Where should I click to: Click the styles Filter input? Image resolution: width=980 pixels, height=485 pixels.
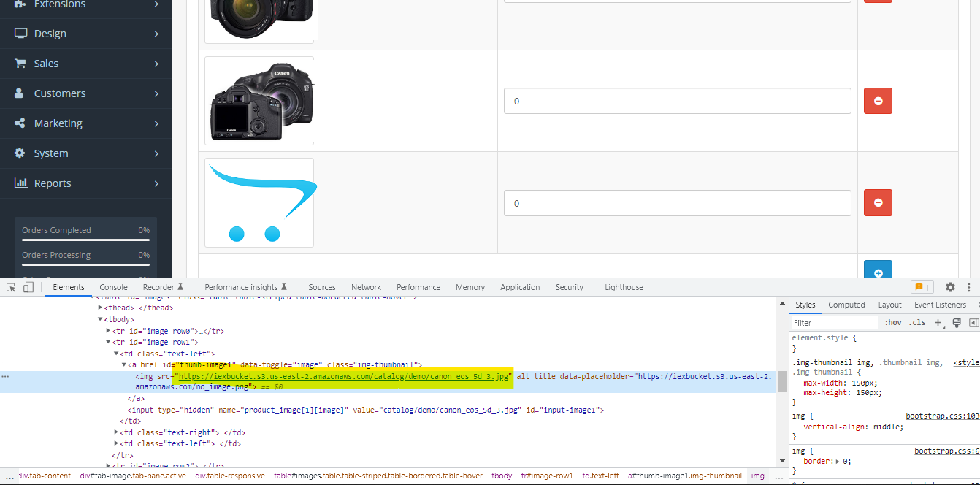(834, 322)
